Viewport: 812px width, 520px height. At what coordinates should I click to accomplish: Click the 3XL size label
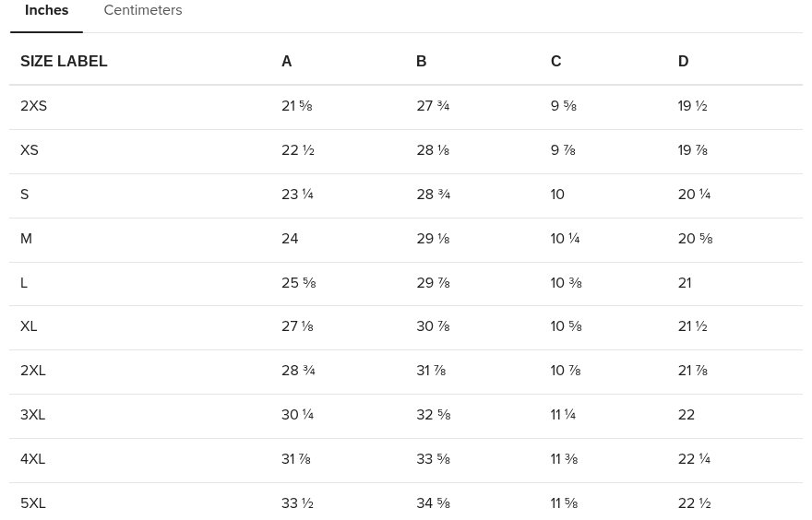point(32,415)
